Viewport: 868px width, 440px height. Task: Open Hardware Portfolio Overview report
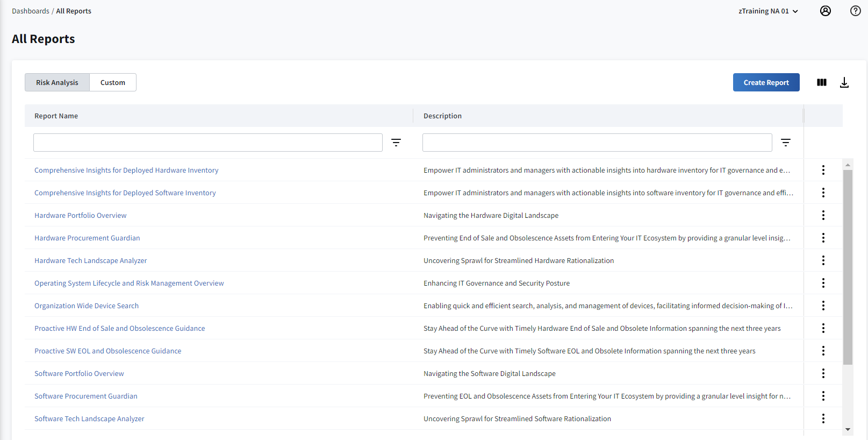click(81, 215)
